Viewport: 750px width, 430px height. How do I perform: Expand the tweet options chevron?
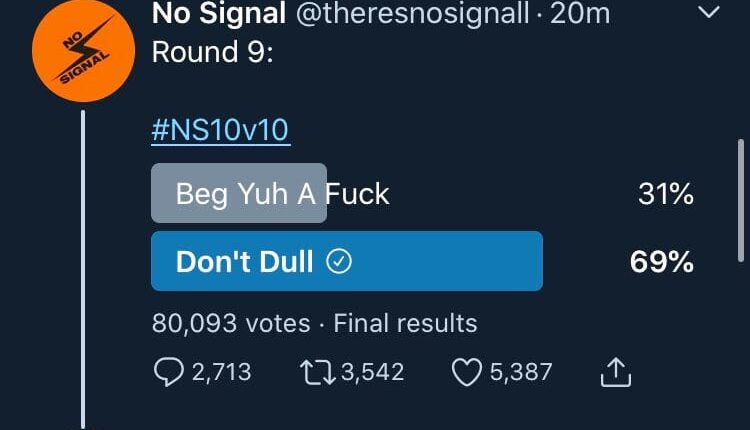point(708,13)
